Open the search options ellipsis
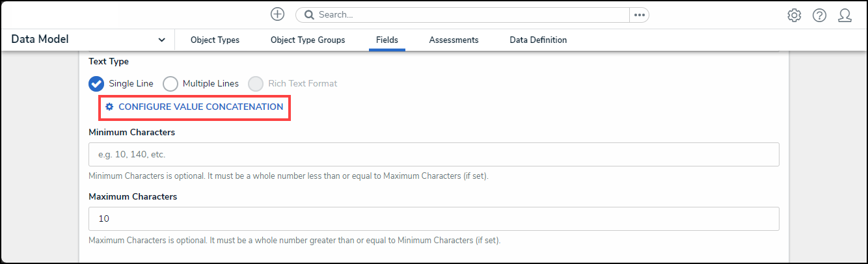 tap(639, 14)
